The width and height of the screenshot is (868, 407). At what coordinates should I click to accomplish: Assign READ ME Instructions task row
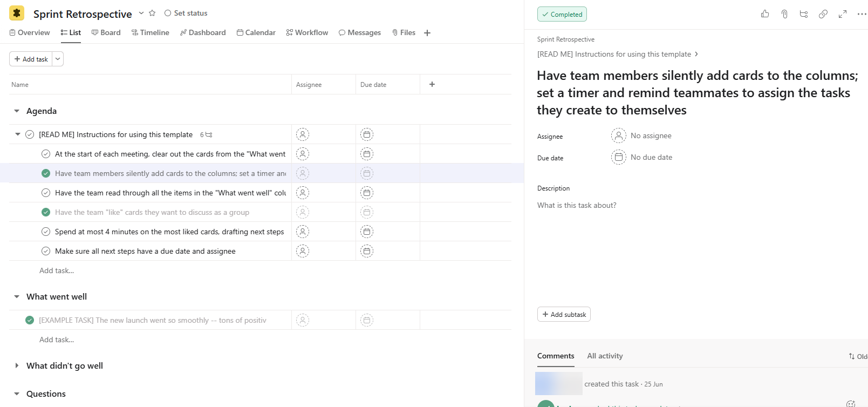pyautogui.click(x=303, y=134)
